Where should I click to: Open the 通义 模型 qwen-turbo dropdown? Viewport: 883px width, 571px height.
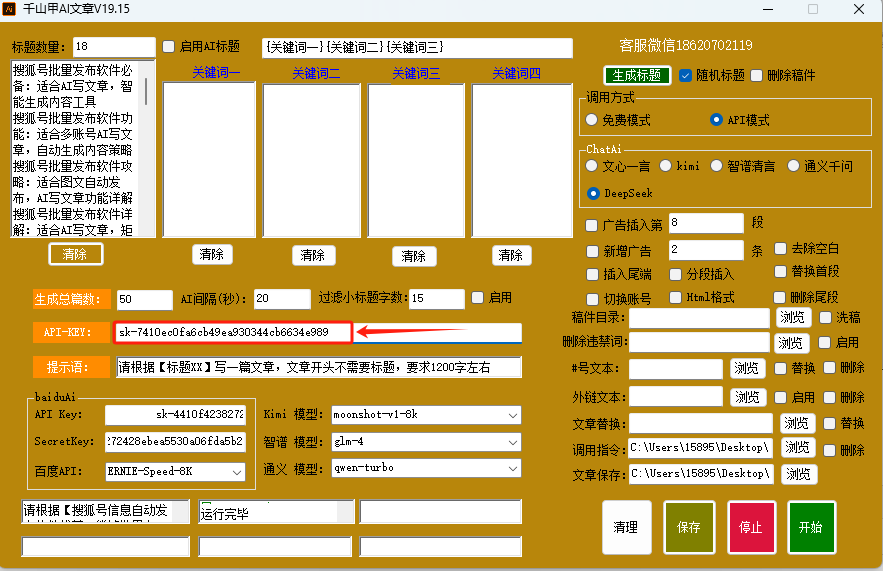(x=426, y=468)
